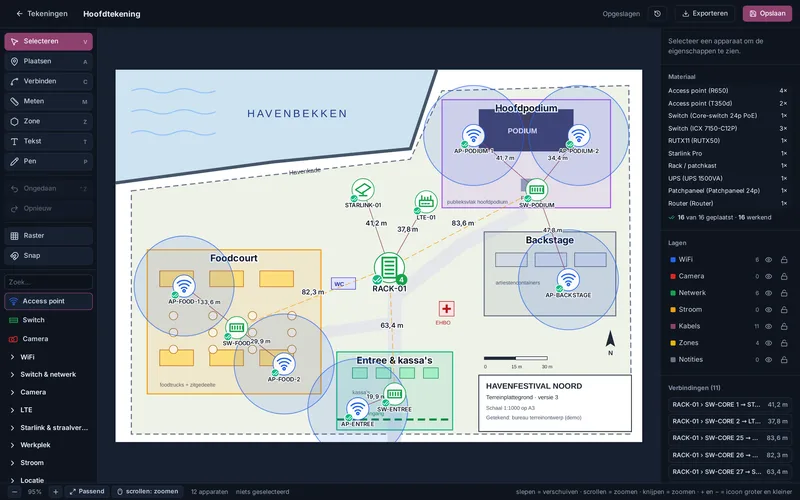Toggle Zones layer visibility eye
Viewport: 800px width, 500px height.
(x=768, y=343)
